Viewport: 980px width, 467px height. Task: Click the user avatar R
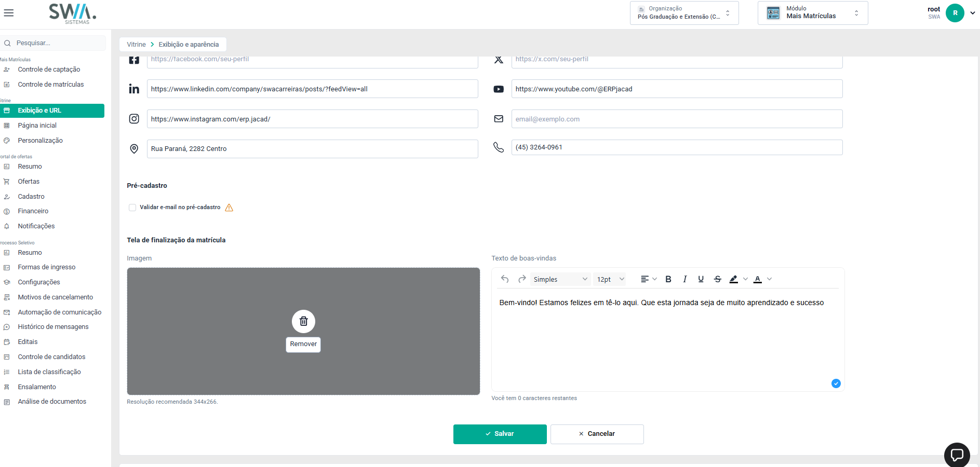click(955, 13)
